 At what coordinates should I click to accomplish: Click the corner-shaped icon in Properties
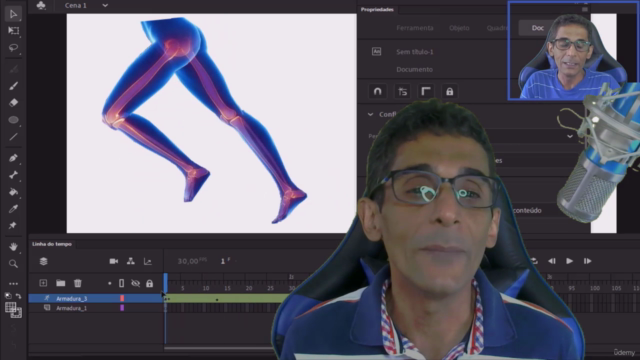426,91
